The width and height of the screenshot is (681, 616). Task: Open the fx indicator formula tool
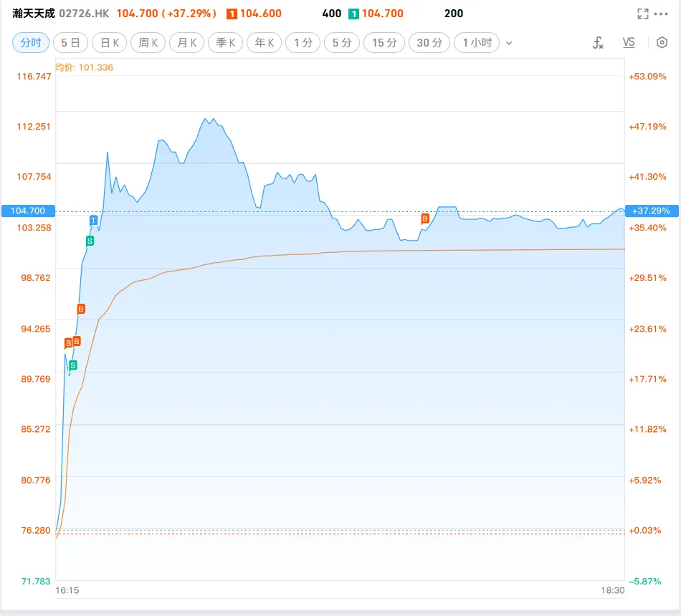coord(598,42)
